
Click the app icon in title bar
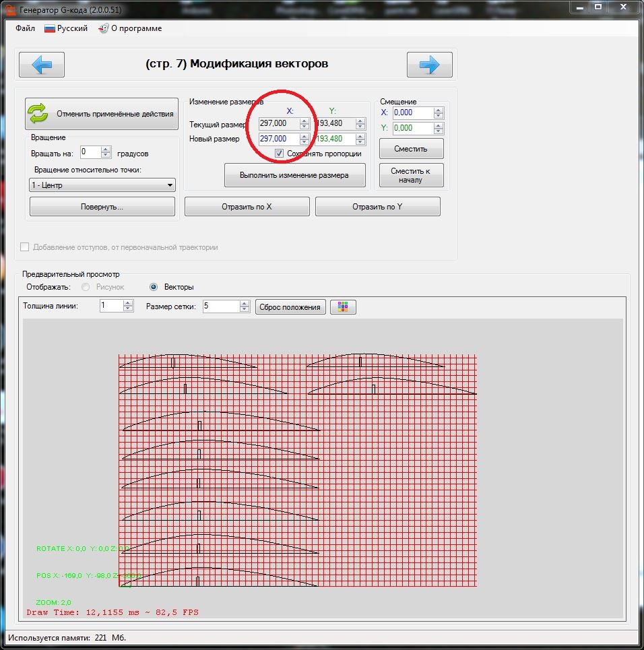pos(10,9)
